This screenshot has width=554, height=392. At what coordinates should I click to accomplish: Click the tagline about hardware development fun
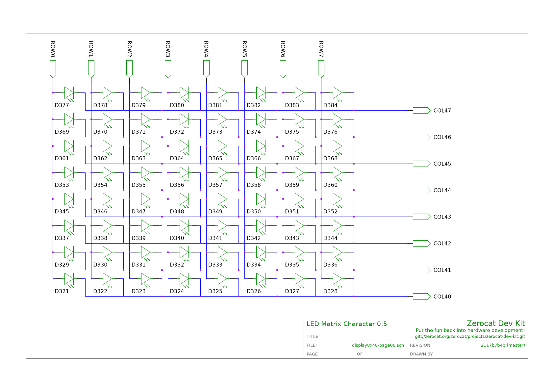coord(470,330)
